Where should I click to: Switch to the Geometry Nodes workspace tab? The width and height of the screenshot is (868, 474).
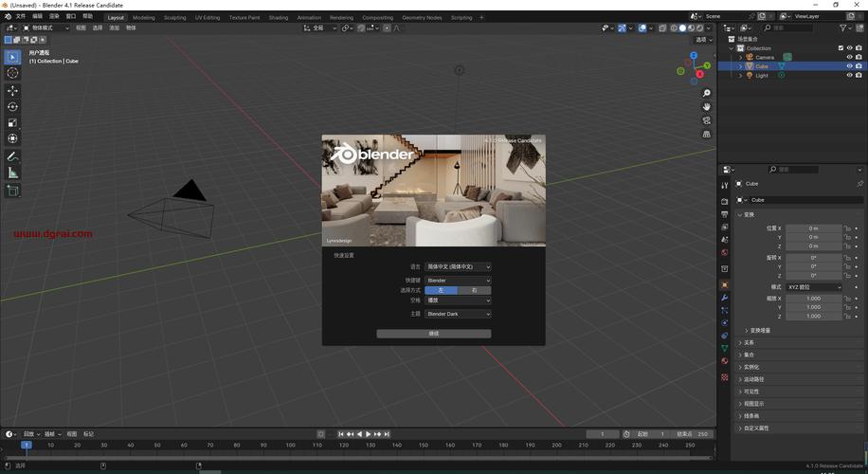tap(422, 18)
